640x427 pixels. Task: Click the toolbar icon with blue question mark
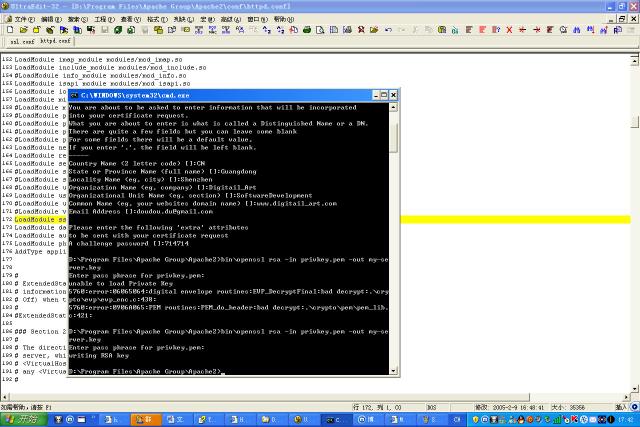click(496, 30)
